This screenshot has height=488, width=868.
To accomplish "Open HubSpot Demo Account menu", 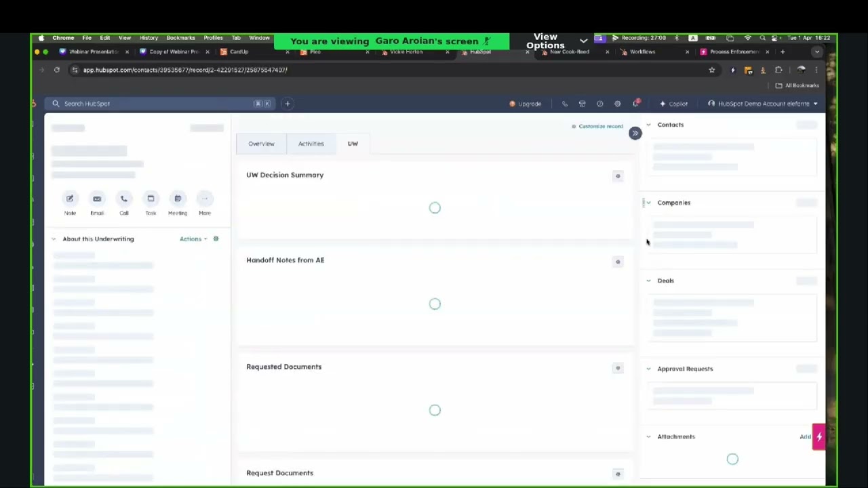I will [763, 104].
